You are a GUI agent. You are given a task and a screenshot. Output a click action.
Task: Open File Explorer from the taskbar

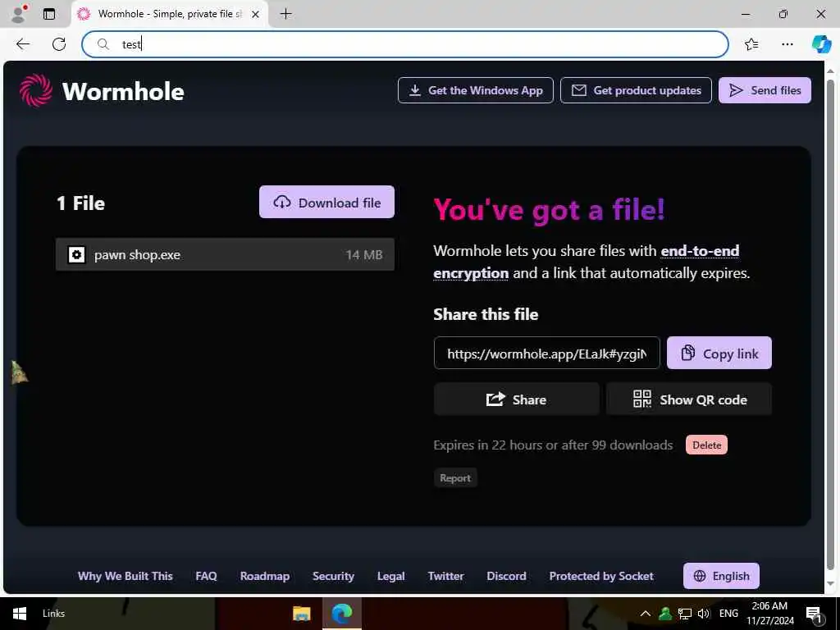point(302,614)
